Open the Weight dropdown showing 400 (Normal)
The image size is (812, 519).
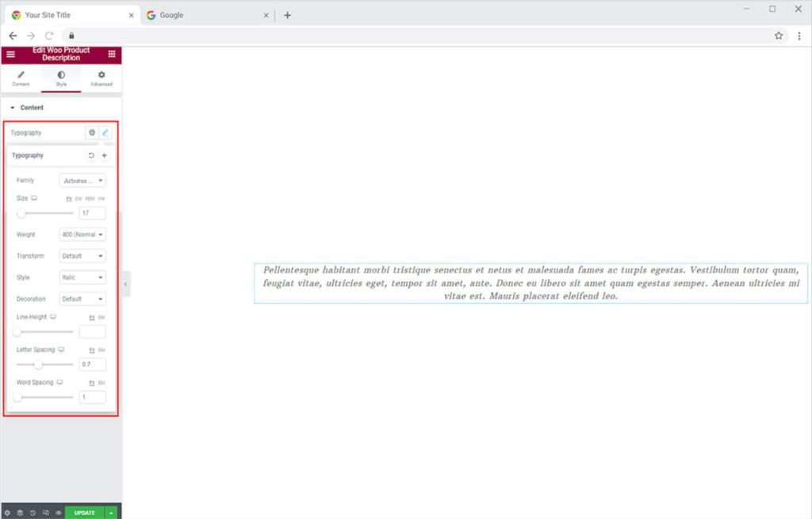[x=83, y=235]
